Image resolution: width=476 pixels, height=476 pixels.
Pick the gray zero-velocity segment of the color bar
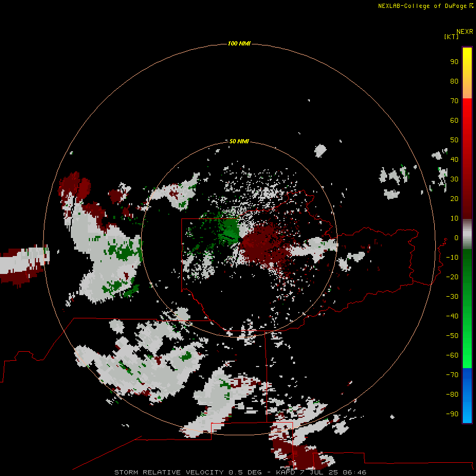coord(467,234)
